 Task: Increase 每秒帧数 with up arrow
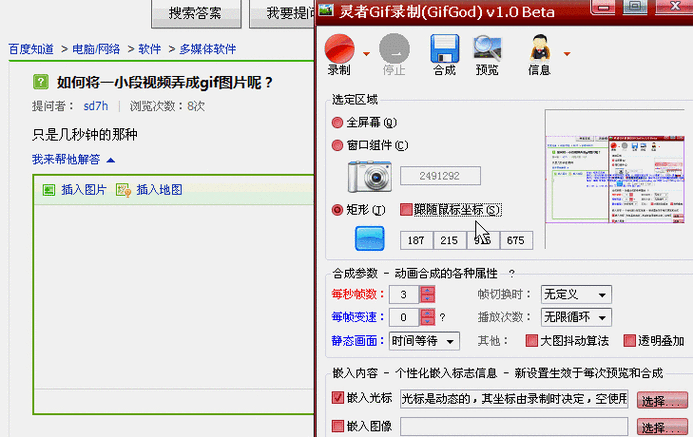[427, 291]
